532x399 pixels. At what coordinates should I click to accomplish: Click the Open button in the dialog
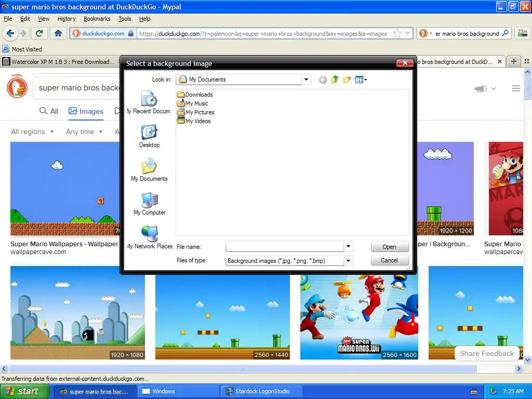(390, 247)
